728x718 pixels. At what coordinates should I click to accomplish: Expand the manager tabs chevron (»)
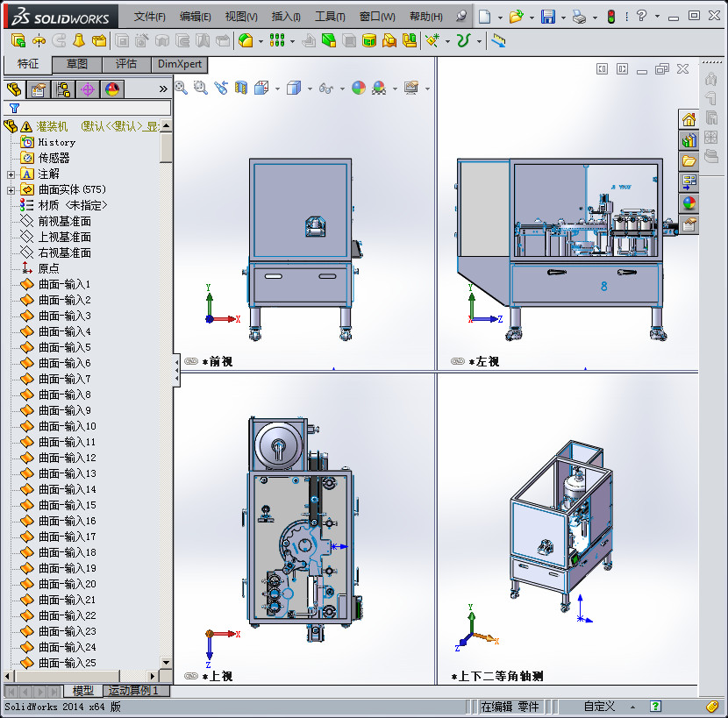click(163, 89)
